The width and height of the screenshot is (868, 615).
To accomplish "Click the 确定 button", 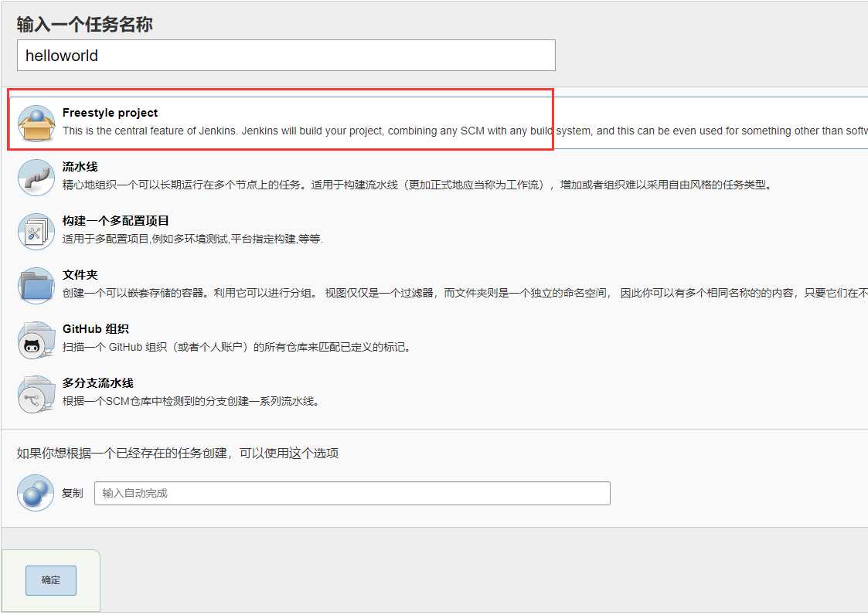I will coord(51,580).
